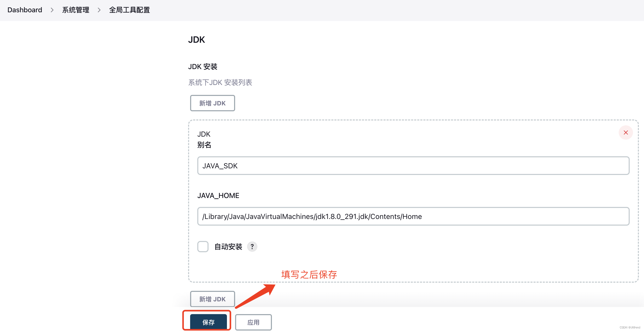Select the 别名 field label

tap(204, 145)
